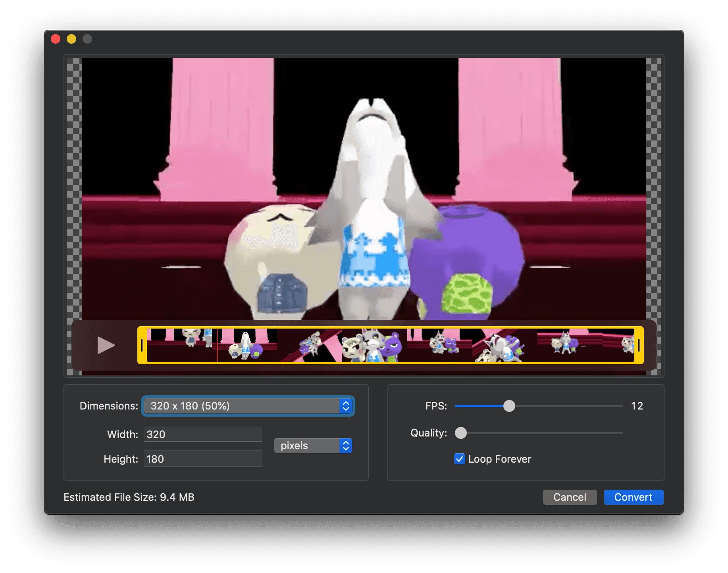Click the close-up three characters timeline thumbnail
This screenshot has width=728, height=573.
pos(374,345)
